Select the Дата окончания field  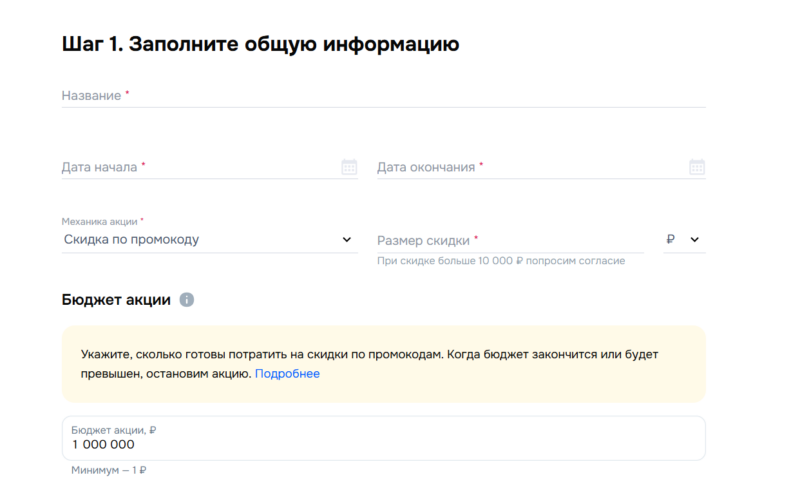coord(541,167)
